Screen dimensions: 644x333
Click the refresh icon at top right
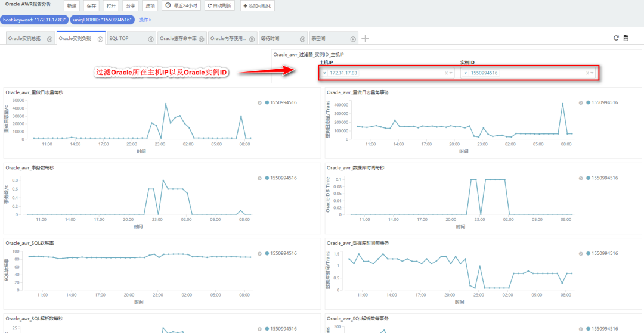tap(616, 38)
